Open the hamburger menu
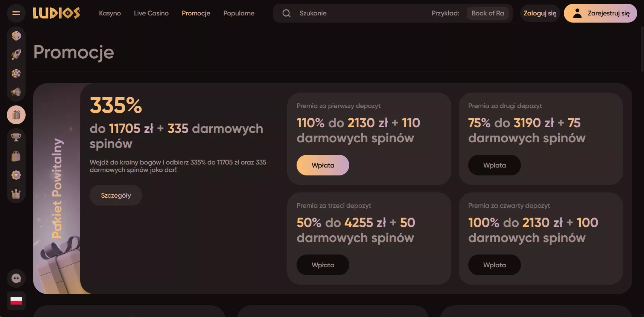The image size is (644, 317). (16, 13)
